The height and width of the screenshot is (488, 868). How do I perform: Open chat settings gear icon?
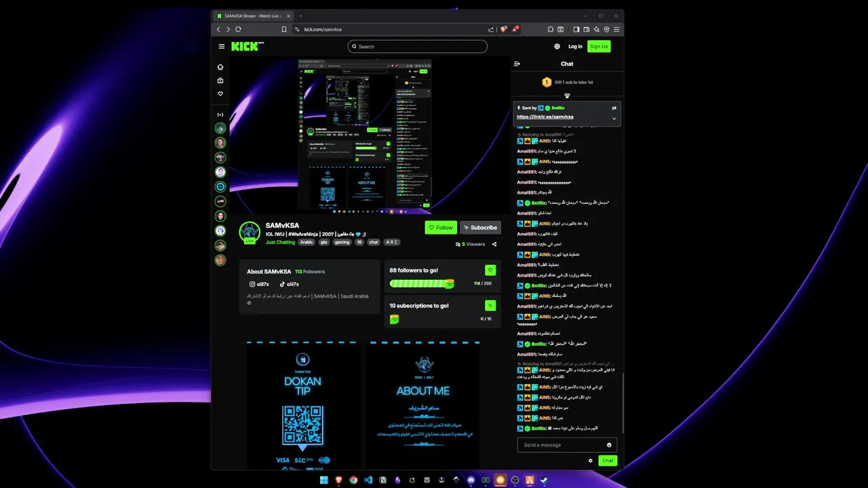[591, 461]
